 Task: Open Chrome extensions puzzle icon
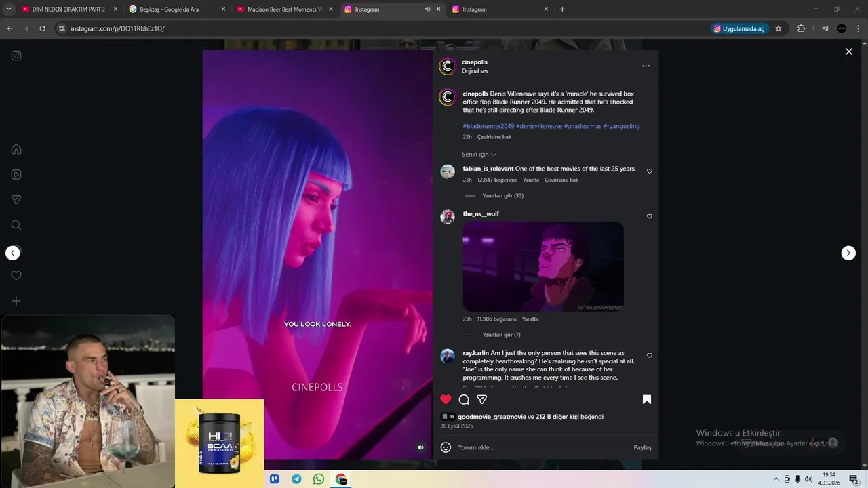[801, 28]
